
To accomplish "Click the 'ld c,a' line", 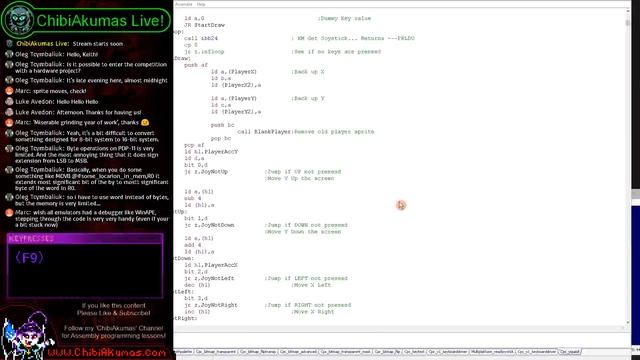I will point(221,105).
